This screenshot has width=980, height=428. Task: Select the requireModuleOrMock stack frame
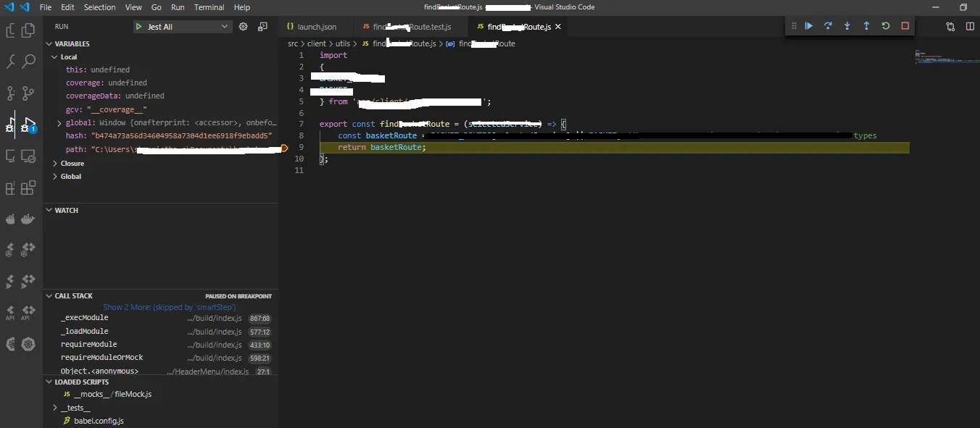click(x=161, y=358)
